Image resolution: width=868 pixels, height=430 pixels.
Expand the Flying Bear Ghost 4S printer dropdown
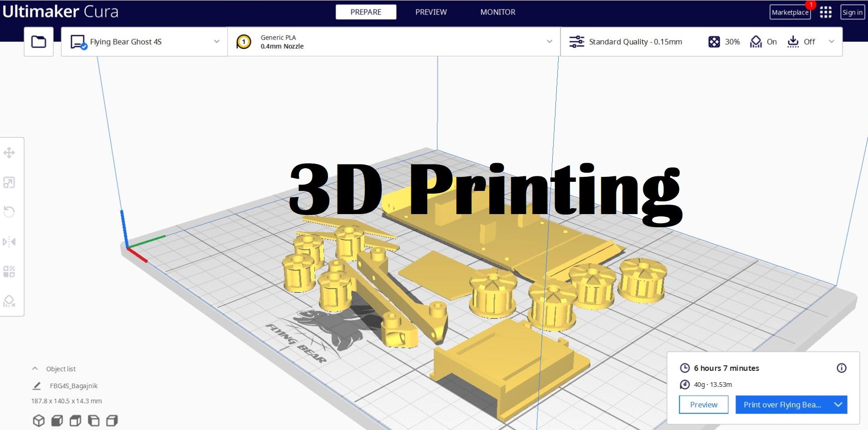tap(217, 41)
